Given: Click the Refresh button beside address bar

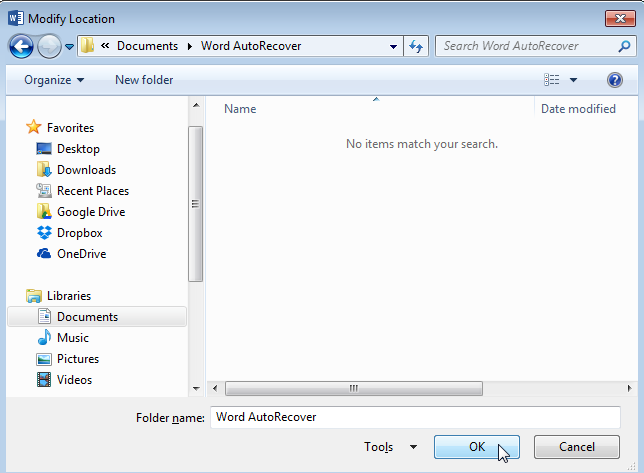Looking at the screenshot, I should click(x=417, y=46).
